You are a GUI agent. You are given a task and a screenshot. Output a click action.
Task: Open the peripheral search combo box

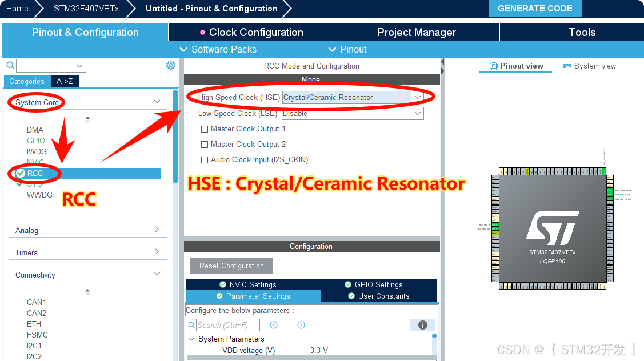point(51,66)
